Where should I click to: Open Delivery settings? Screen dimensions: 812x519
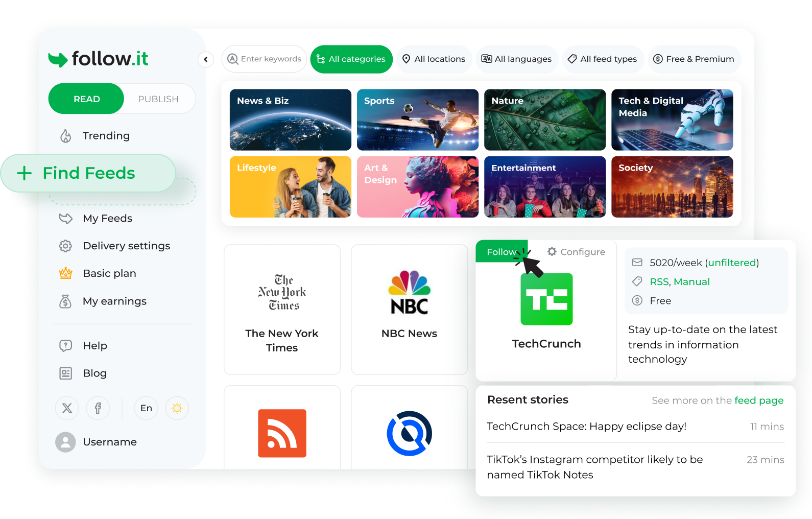pos(126,246)
